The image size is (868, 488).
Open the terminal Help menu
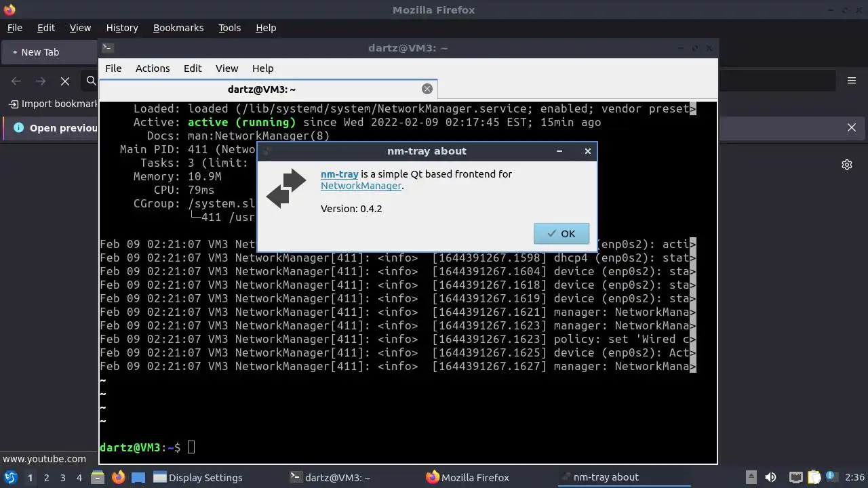[x=262, y=68]
